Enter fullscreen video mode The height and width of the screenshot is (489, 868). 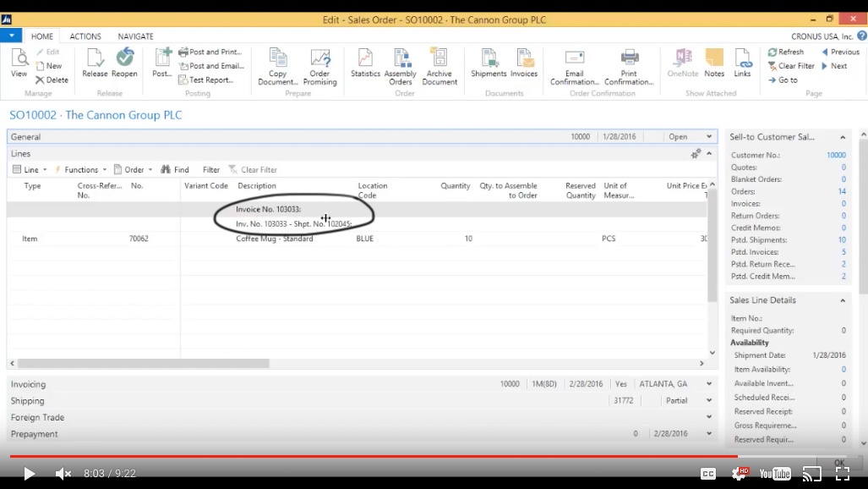[843, 474]
